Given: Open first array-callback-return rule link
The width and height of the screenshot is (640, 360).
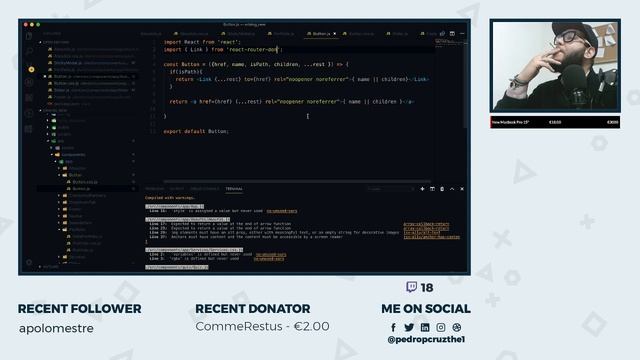Looking at the screenshot, I should (x=426, y=224).
